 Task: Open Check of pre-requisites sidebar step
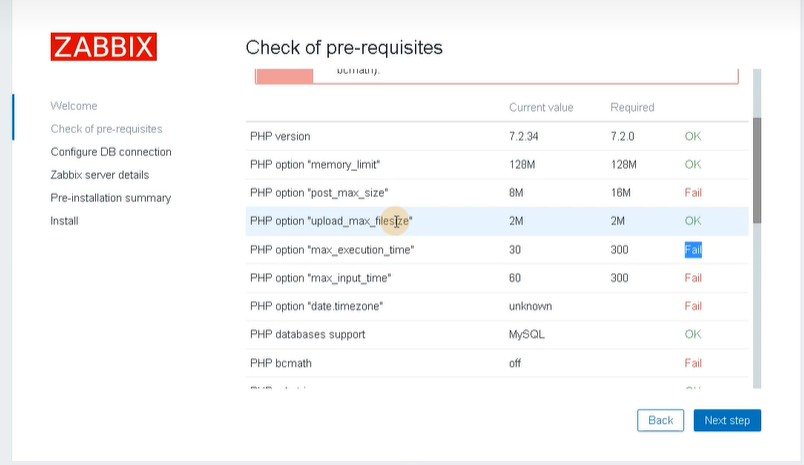click(106, 129)
